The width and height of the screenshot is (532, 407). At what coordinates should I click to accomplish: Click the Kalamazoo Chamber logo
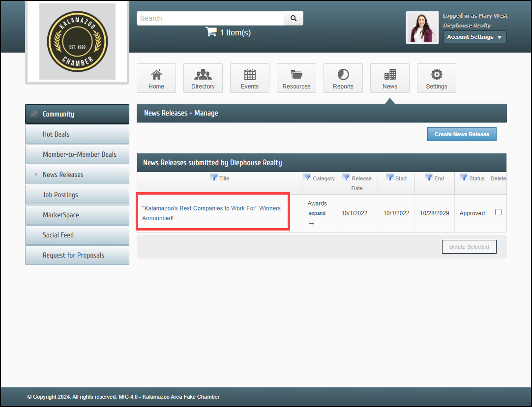tap(77, 41)
